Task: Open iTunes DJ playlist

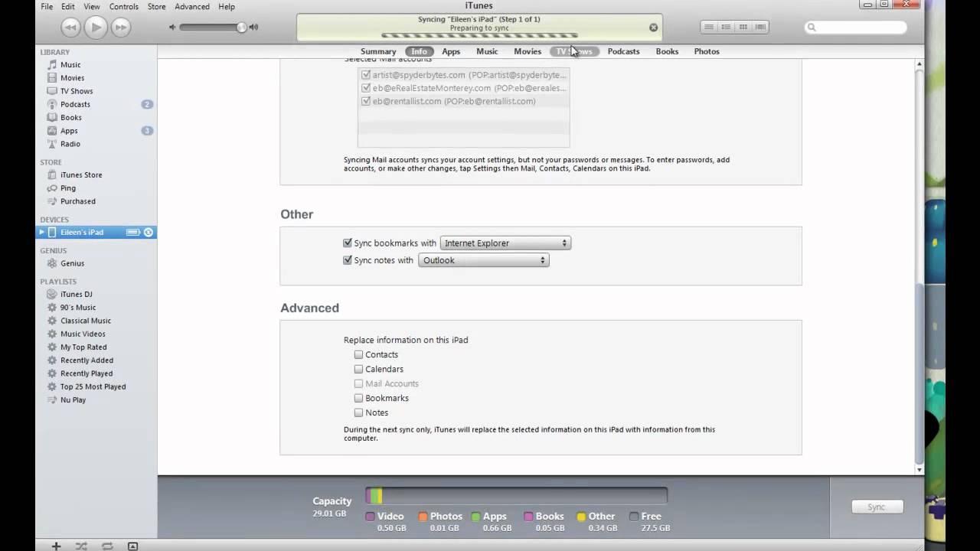Action: click(x=77, y=295)
